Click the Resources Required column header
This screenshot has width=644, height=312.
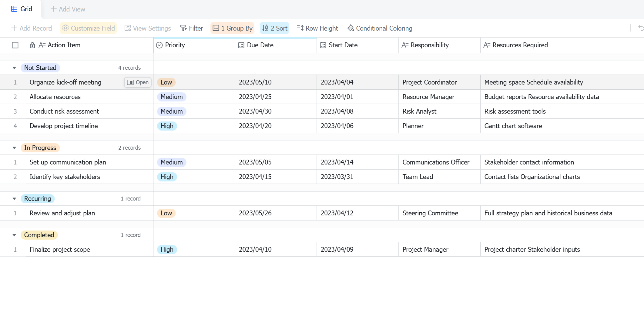[x=562, y=45]
